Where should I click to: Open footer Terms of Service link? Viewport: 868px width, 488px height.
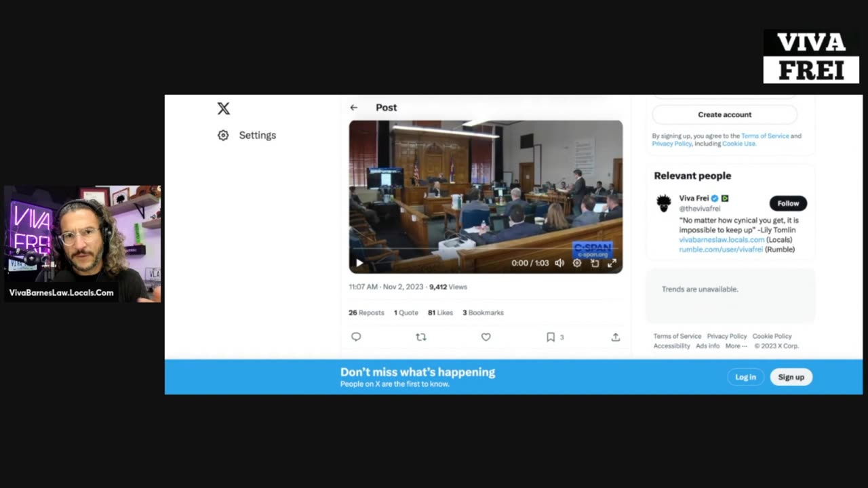(x=677, y=336)
